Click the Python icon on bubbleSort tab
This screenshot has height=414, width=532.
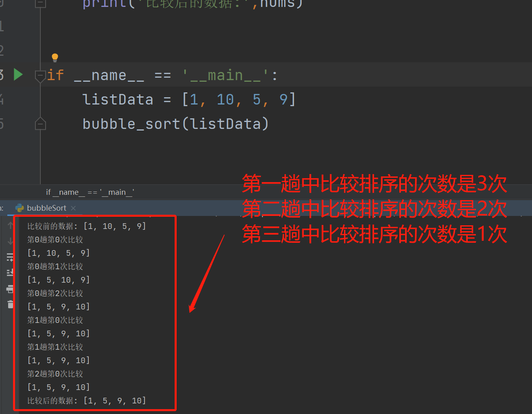tap(20, 208)
